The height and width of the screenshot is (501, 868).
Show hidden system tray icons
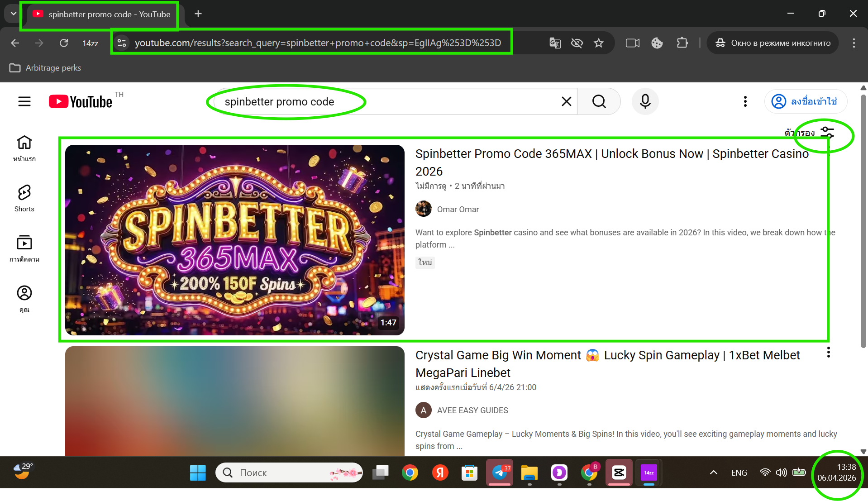713,472
